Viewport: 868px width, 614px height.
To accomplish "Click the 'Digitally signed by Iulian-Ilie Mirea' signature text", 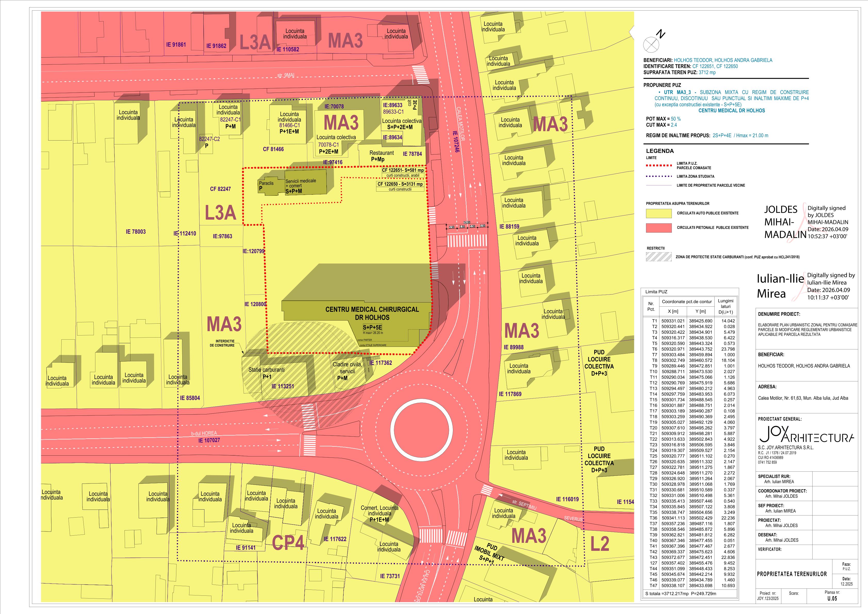I will [831, 286].
